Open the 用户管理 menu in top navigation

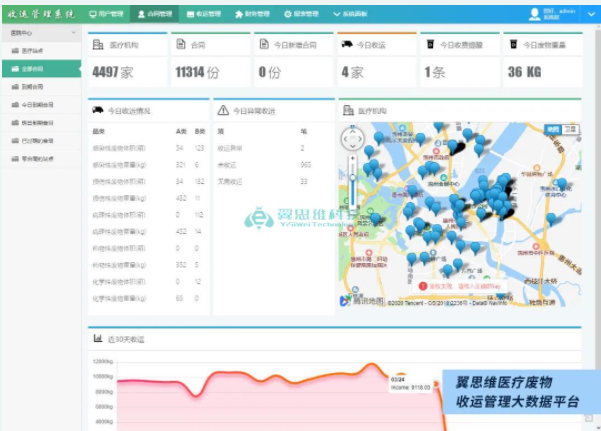(x=106, y=14)
